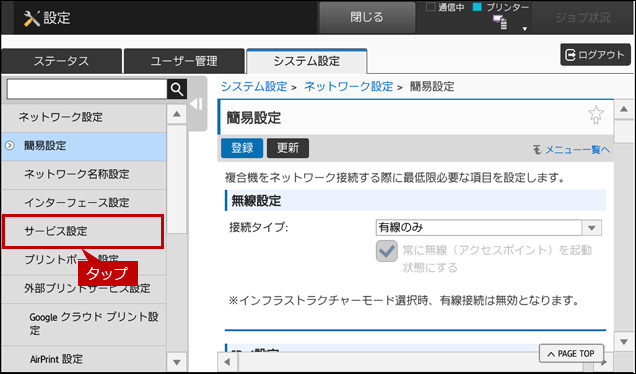Open 外部プリントサービス設定 menu item
Screen dimensions: 636x374
point(84,289)
